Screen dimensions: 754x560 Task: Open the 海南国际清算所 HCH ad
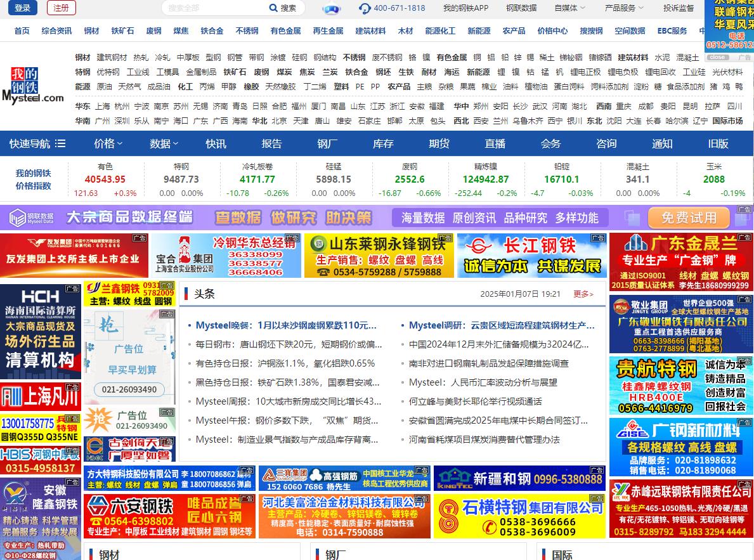point(41,332)
